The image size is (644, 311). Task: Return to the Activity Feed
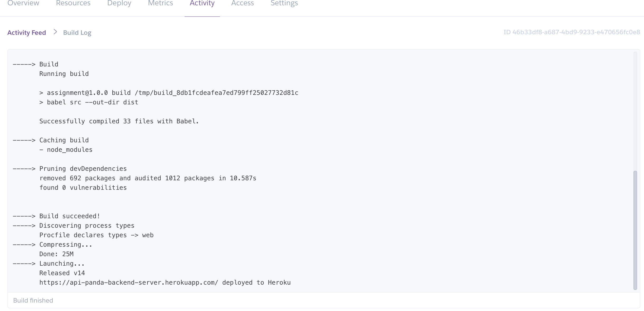point(27,32)
